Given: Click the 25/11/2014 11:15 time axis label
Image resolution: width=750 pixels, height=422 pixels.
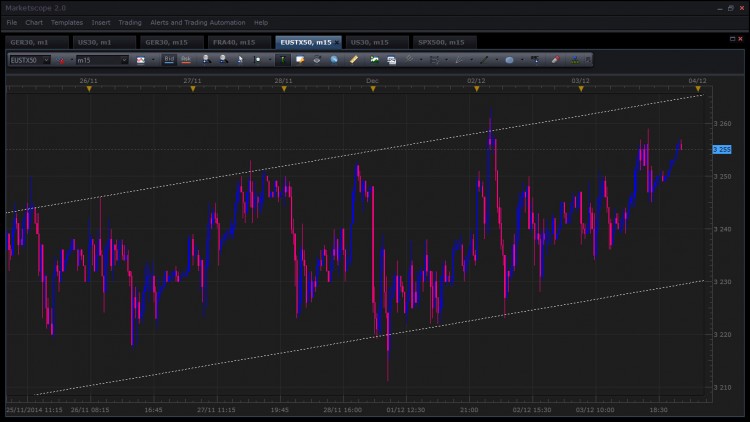Looking at the screenshot, I should [x=34, y=410].
